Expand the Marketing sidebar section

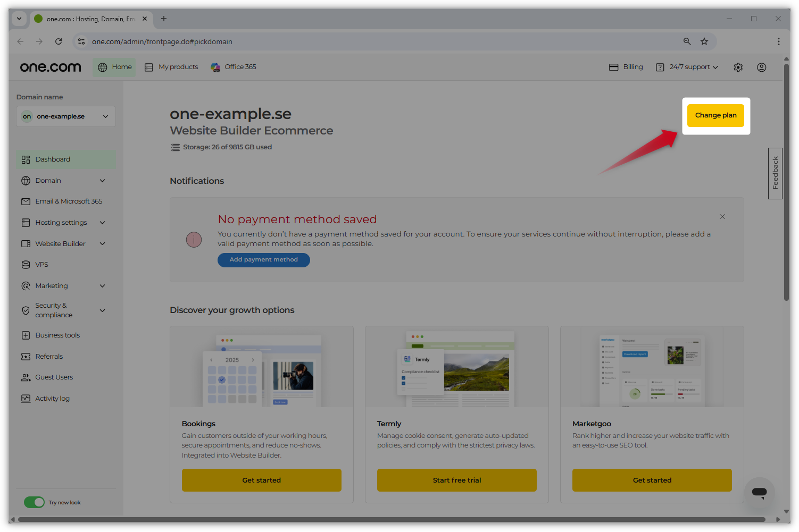click(103, 286)
